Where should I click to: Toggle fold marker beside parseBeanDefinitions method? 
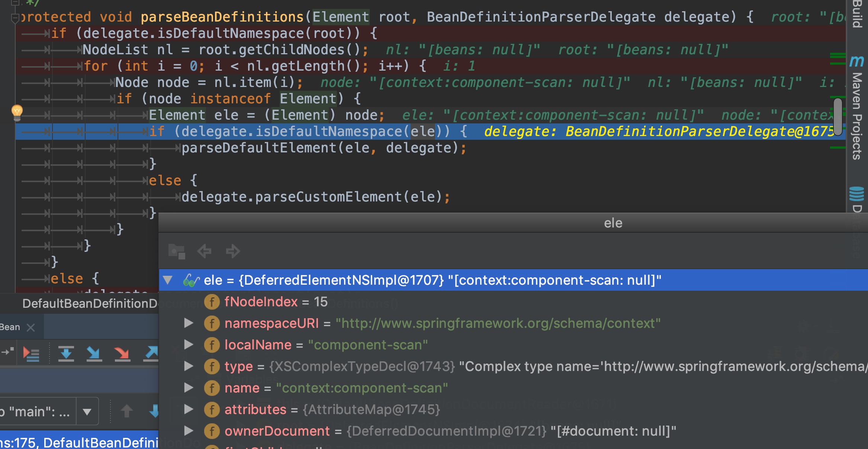pos(15,17)
